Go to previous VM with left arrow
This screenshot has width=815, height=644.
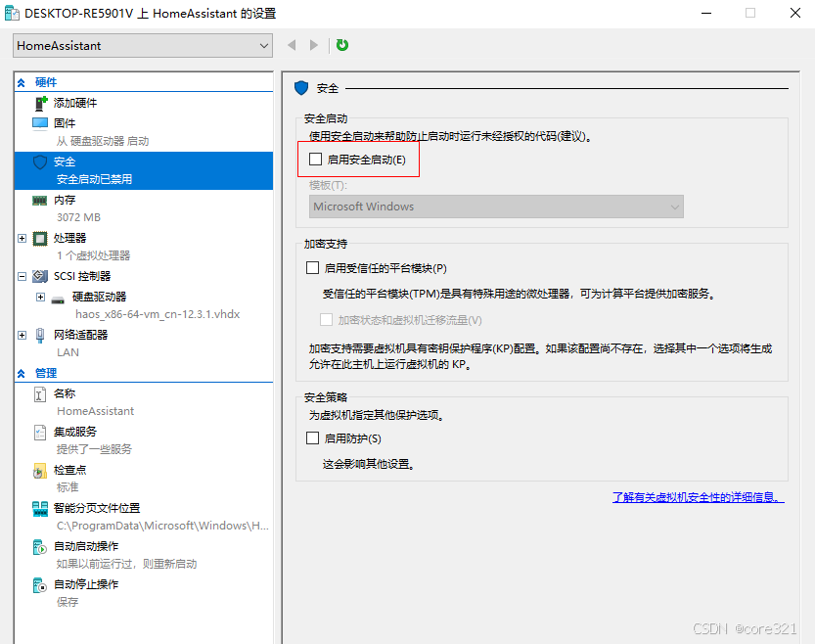(293, 45)
